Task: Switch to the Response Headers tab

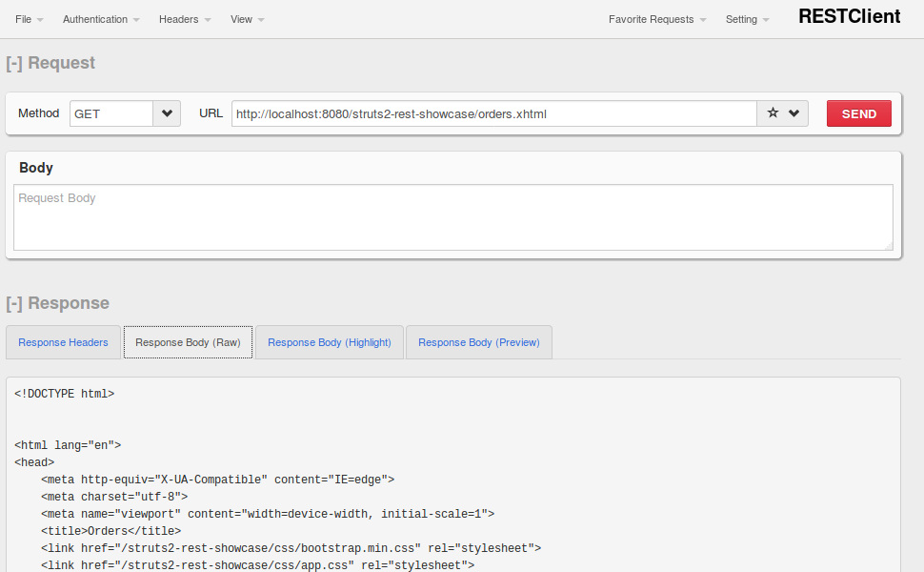Action: click(x=63, y=342)
